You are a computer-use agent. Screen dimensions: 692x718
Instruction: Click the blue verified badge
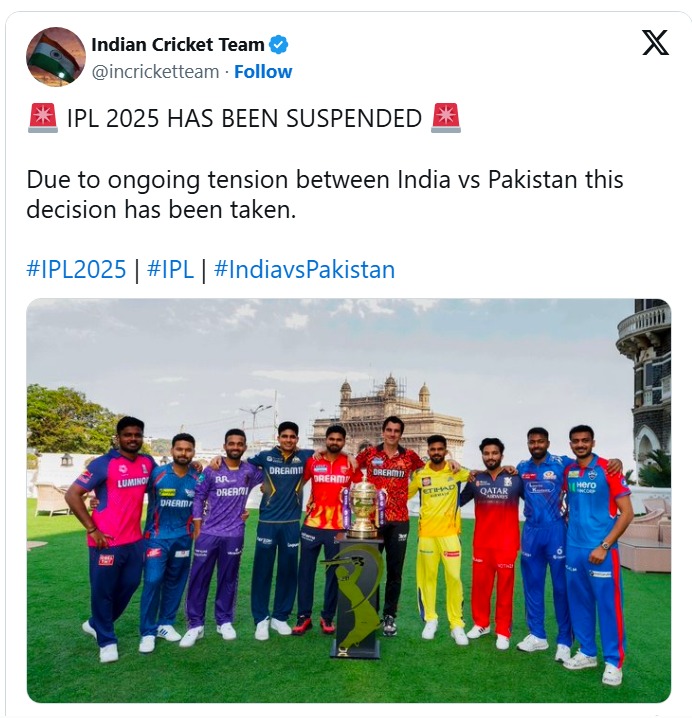point(278,45)
